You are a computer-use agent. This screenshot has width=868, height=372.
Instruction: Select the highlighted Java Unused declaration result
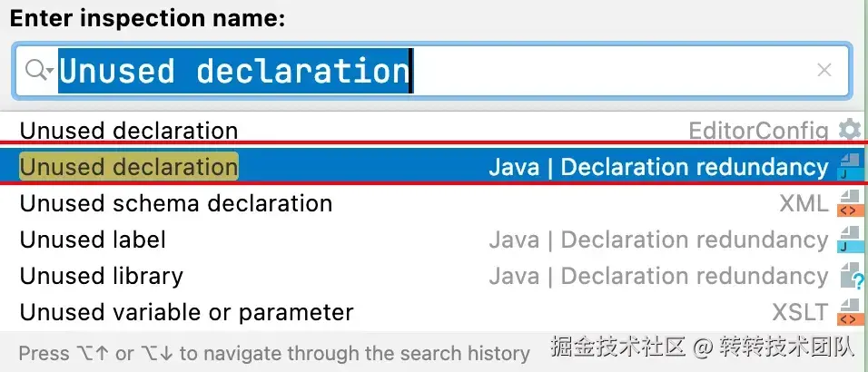click(x=129, y=167)
